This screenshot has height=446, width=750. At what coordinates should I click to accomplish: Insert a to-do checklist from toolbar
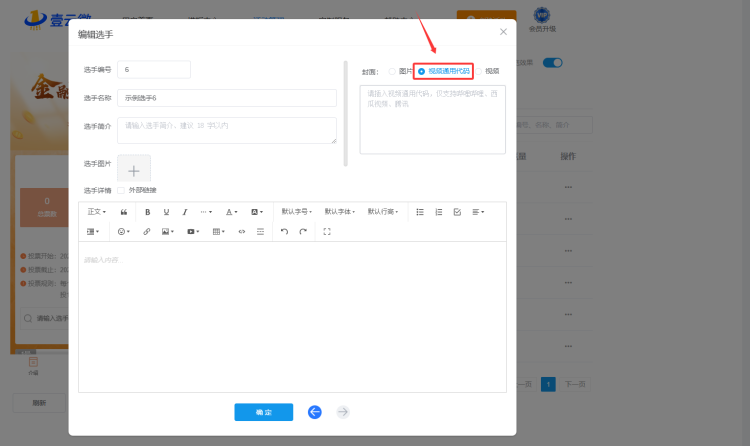(x=457, y=212)
